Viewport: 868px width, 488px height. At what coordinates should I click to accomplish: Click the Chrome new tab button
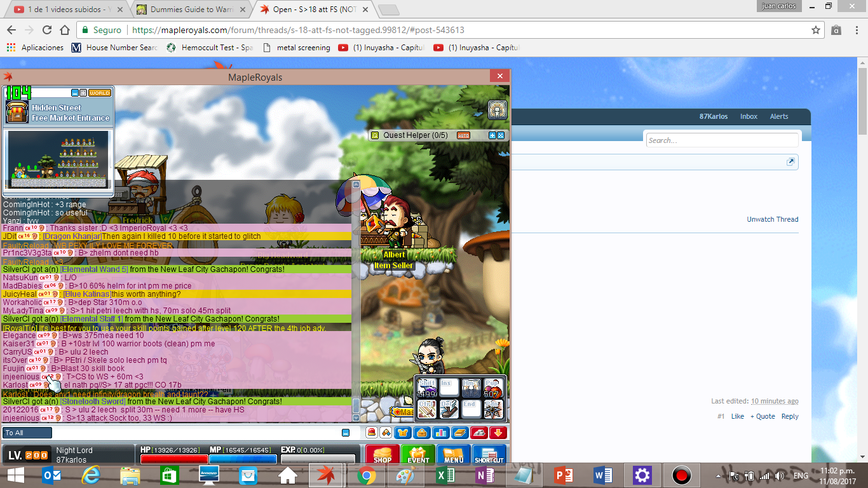click(x=388, y=10)
